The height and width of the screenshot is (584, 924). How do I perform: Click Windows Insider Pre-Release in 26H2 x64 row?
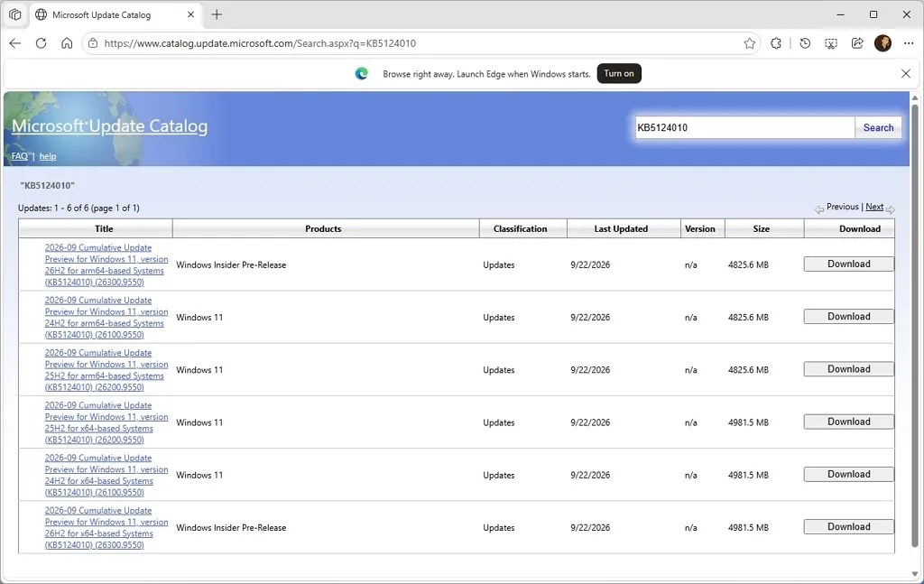[x=231, y=527]
